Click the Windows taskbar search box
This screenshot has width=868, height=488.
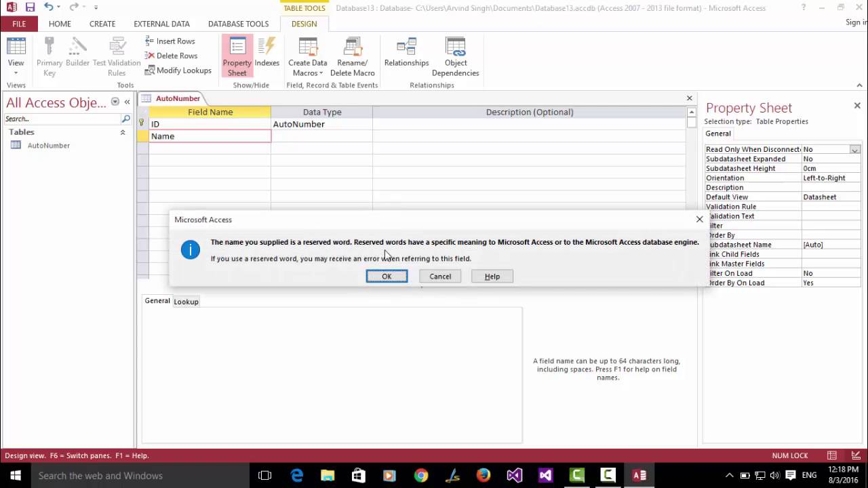140,476
